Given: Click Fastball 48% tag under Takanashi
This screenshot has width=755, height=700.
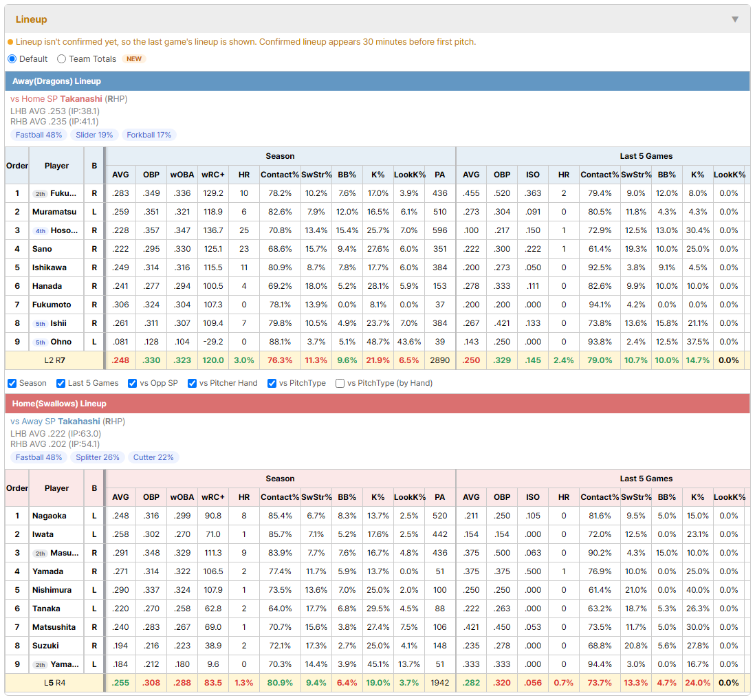Looking at the screenshot, I should (x=39, y=135).
